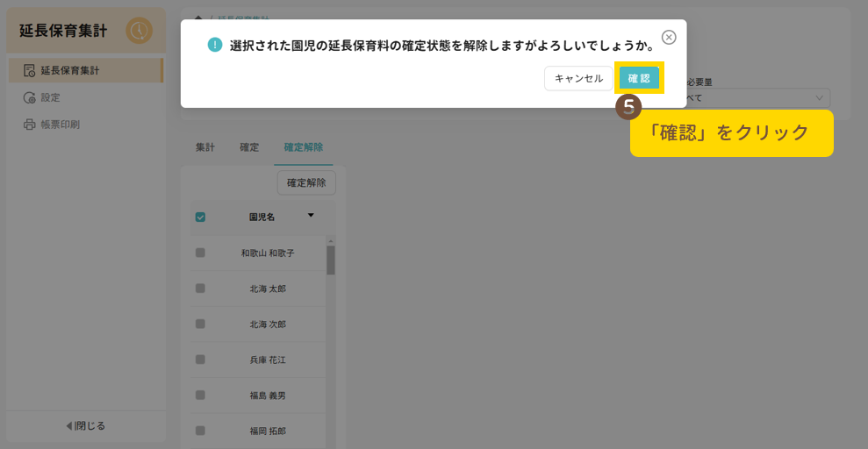Click the 延長保育集計 sidebar menu icon
868x449 pixels.
pyautogui.click(x=29, y=70)
